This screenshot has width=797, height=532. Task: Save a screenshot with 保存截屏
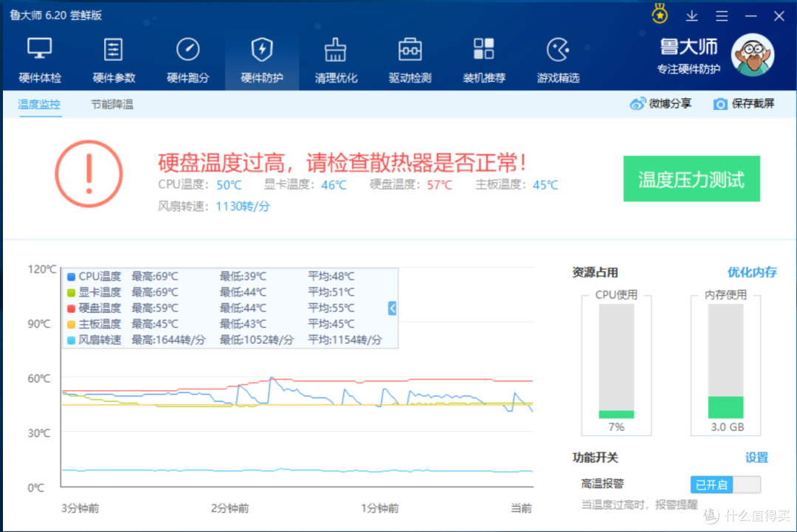[744, 103]
